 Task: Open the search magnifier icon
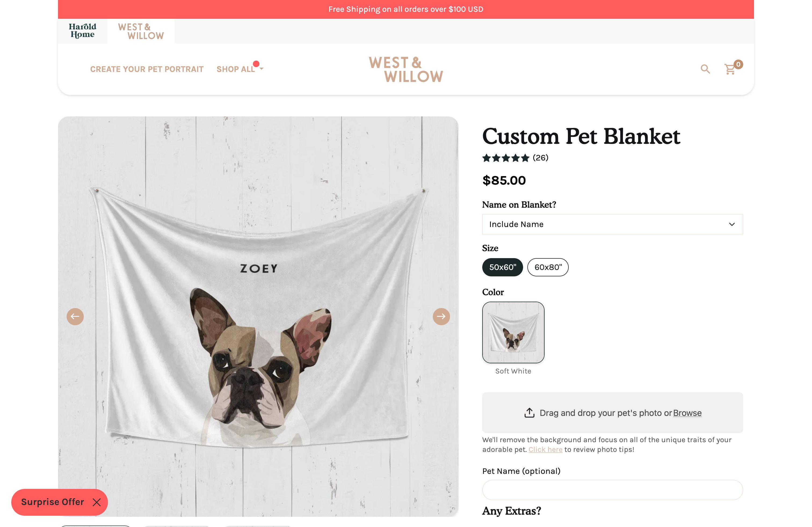(x=705, y=69)
